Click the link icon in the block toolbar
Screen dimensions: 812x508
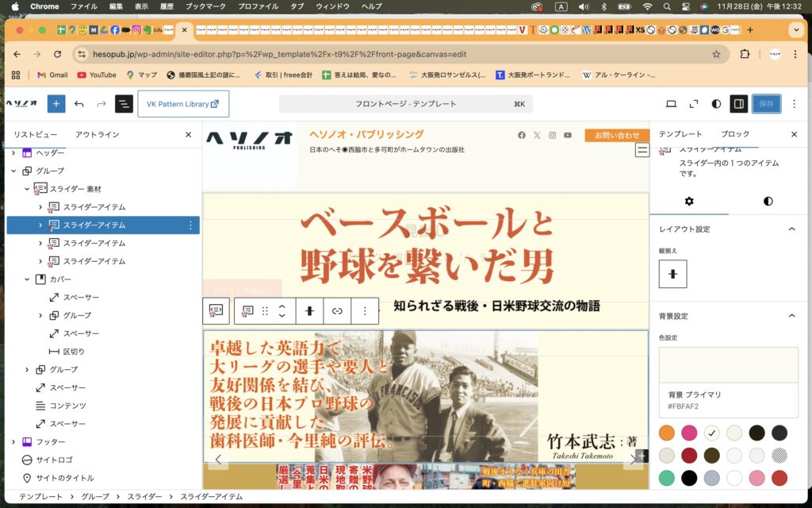pos(337,311)
